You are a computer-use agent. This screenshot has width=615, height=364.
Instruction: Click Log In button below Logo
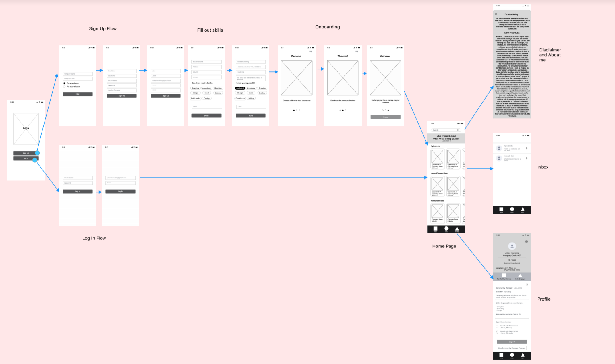click(x=26, y=158)
